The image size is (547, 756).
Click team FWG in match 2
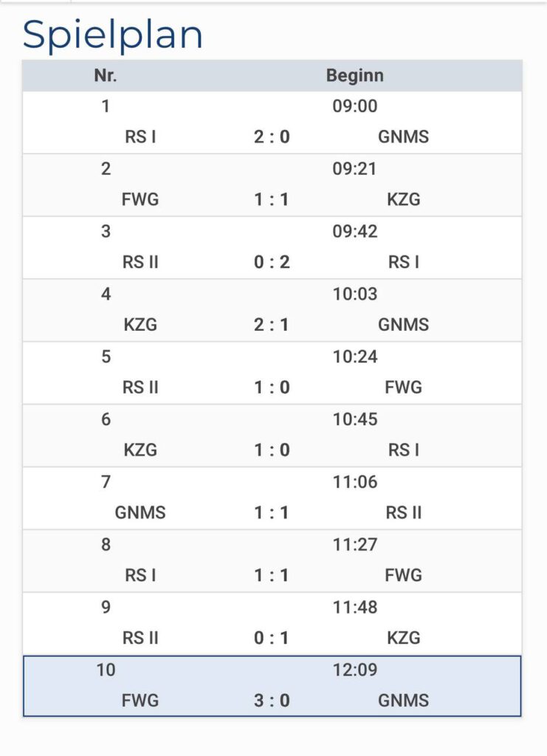(x=140, y=199)
